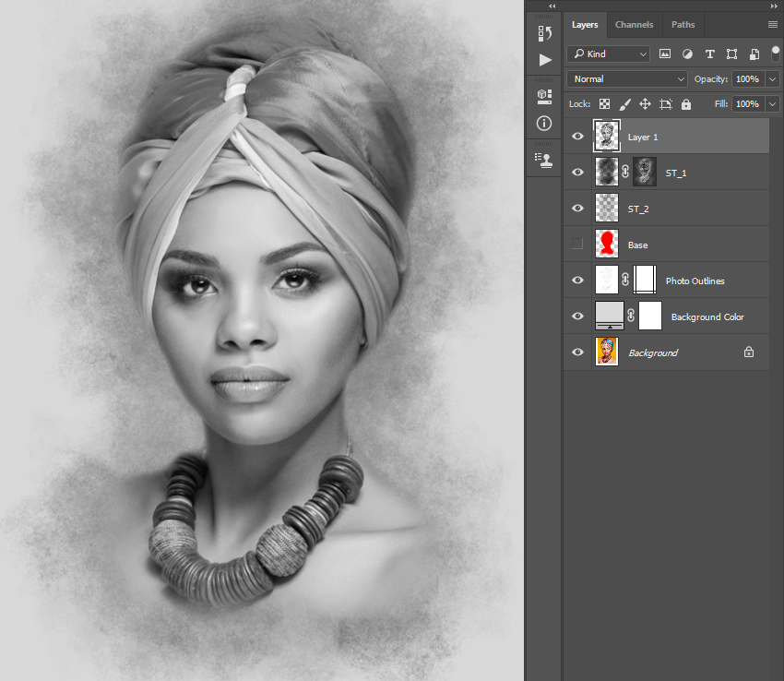Click the Fill label
Viewport: 784px width, 681px height.
pos(720,104)
